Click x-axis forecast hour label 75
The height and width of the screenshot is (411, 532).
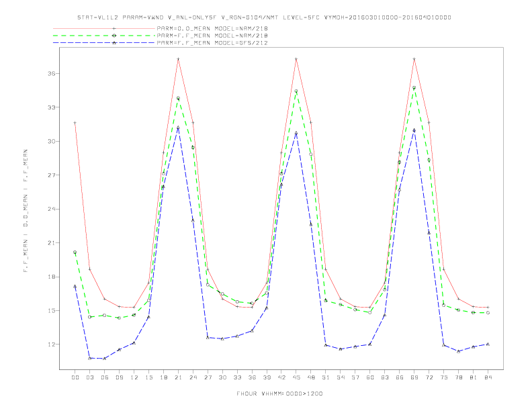point(444,377)
